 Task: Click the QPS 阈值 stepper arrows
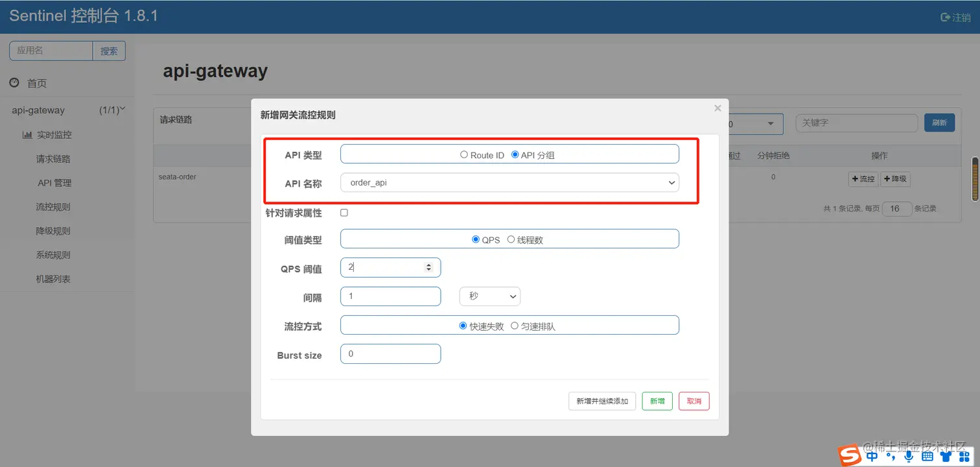[428, 267]
